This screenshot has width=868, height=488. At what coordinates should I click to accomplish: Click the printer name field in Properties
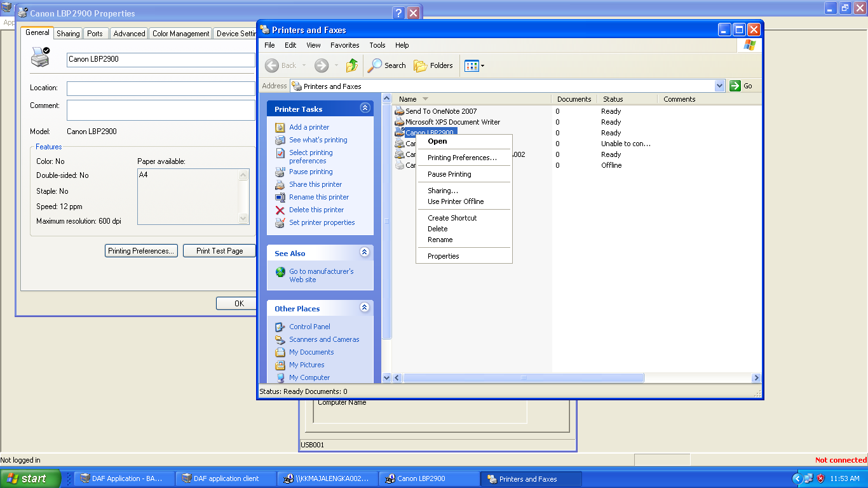point(161,60)
